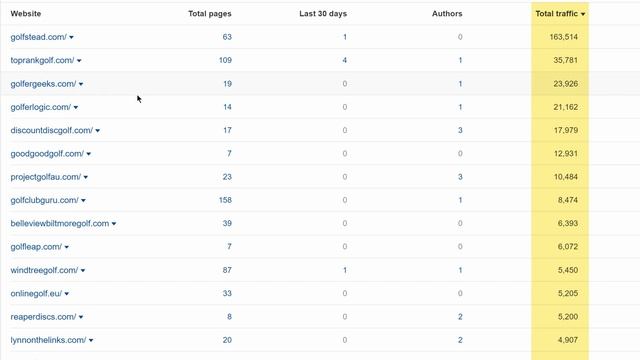Viewport: 640px width, 360px height.
Task: Click authors value 2 for reaperdiscs.com
Action: click(x=460, y=316)
